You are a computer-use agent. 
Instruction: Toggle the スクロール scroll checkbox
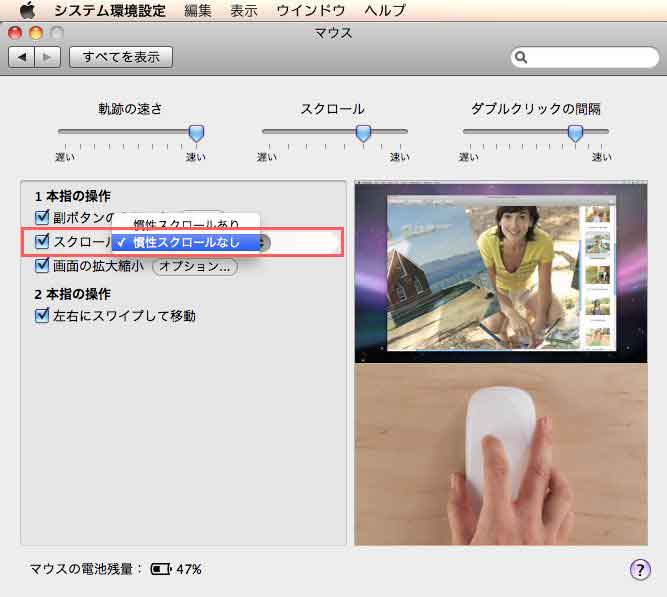pos(42,241)
